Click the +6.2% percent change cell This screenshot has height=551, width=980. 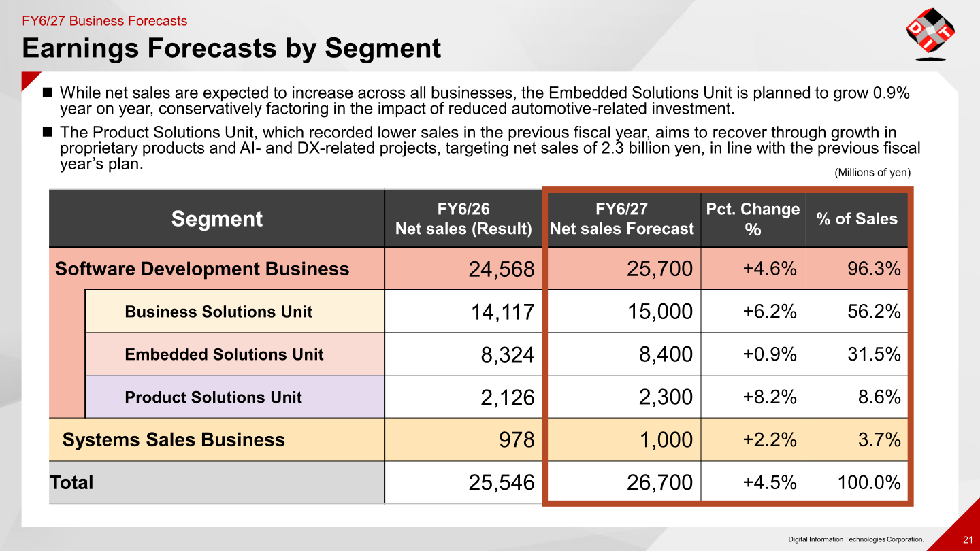770,312
